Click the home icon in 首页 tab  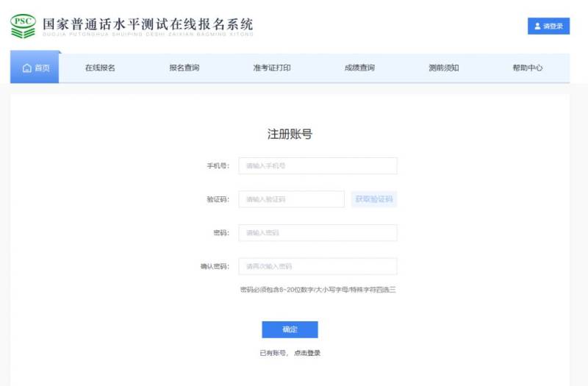[27, 68]
